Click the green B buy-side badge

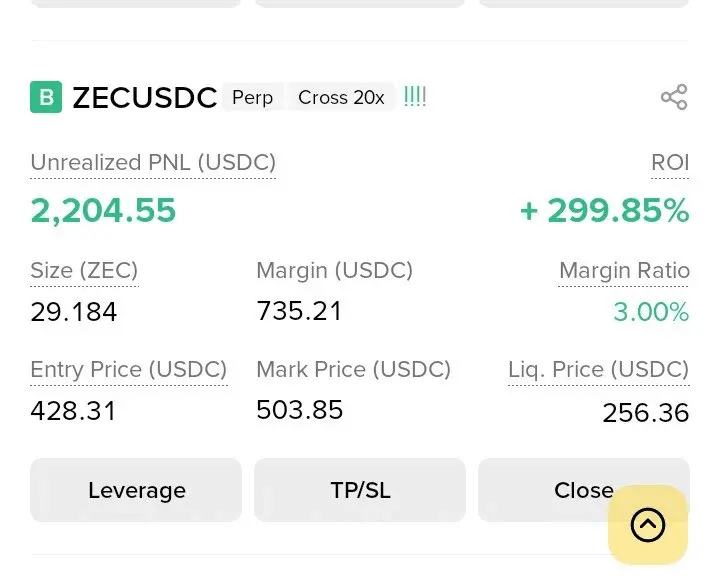coord(46,97)
